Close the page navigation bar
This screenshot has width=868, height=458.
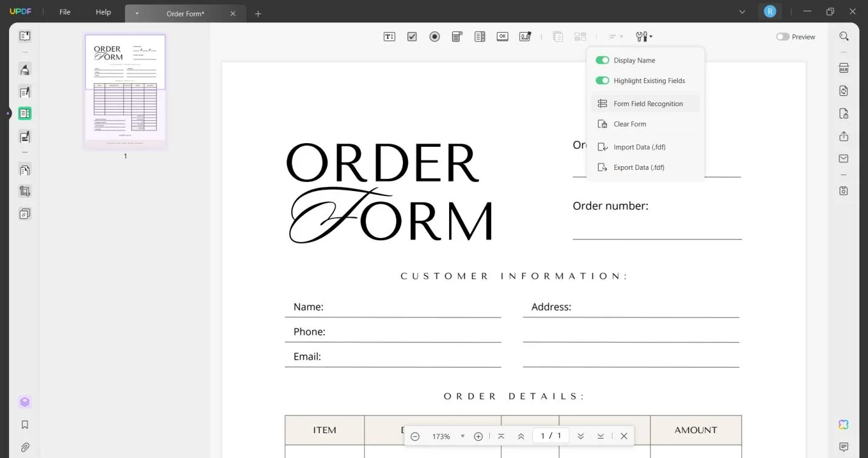(624, 436)
